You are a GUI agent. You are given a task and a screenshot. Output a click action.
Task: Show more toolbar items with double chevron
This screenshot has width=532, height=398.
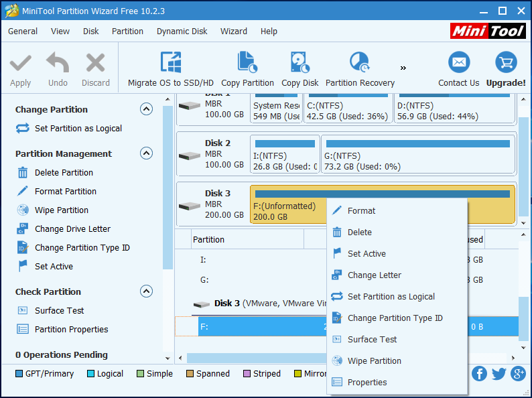click(403, 68)
